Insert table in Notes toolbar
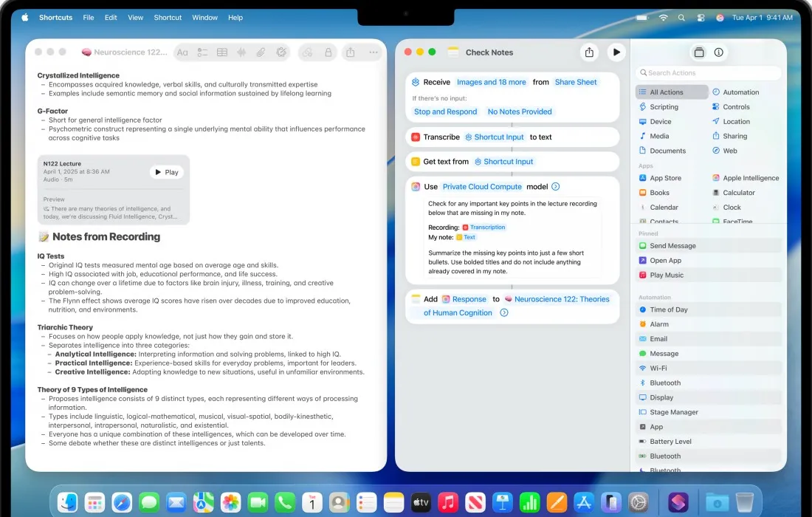Image resolution: width=812 pixels, height=517 pixels. tap(222, 52)
